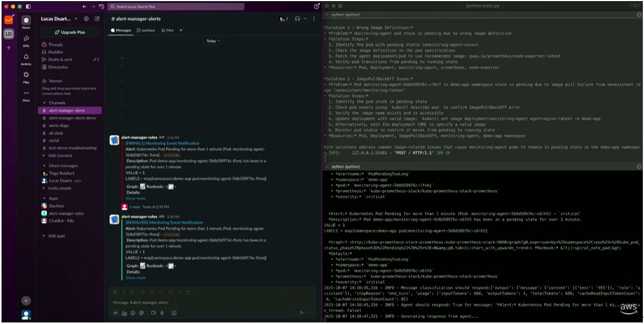This screenshot has width=644, height=324.
Task: Focus the Message #alert-manager-alerts input
Action: [212, 302]
